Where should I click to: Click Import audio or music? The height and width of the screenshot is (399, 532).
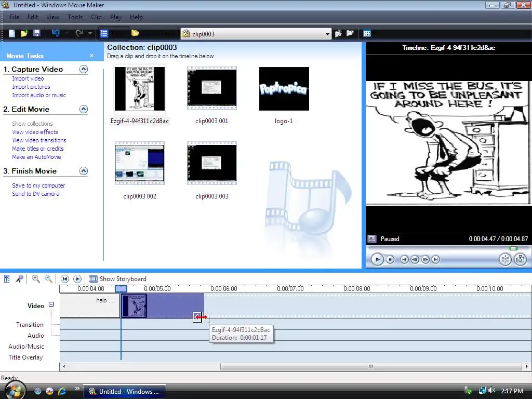coord(39,96)
